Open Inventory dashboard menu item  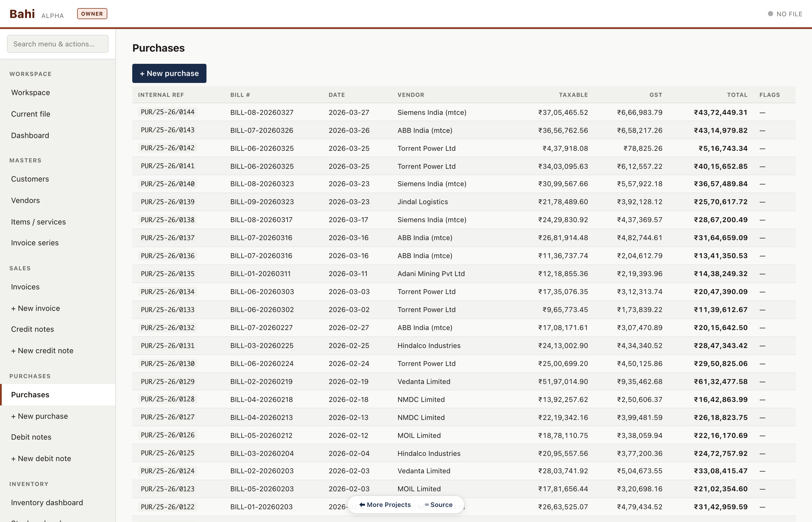(47, 502)
